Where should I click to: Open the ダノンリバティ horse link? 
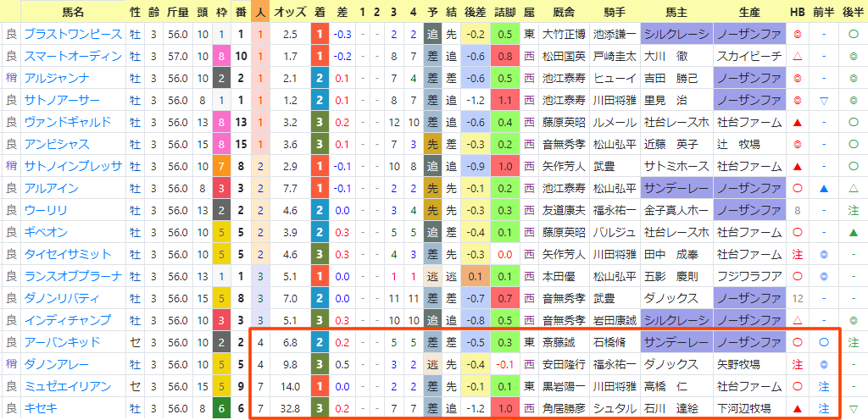(x=62, y=298)
